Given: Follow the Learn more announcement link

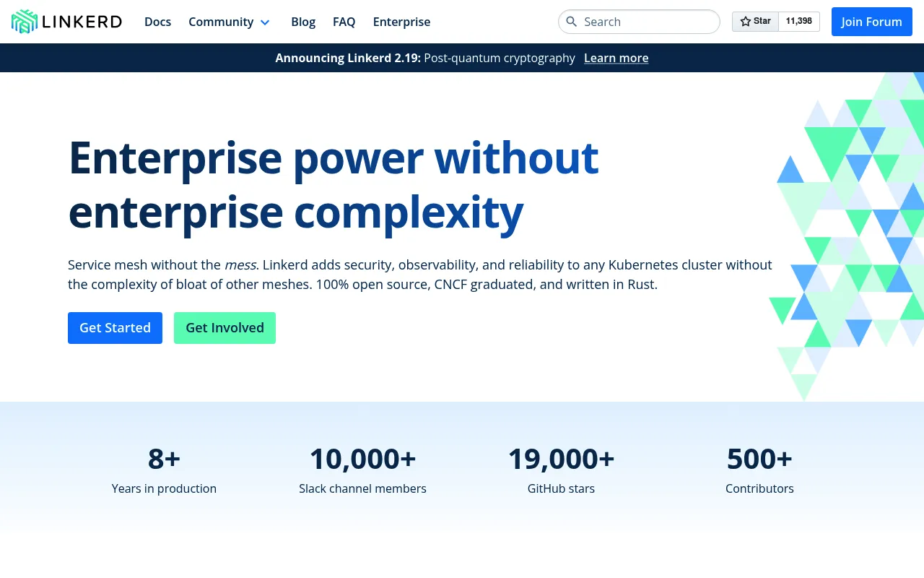Looking at the screenshot, I should tap(616, 58).
